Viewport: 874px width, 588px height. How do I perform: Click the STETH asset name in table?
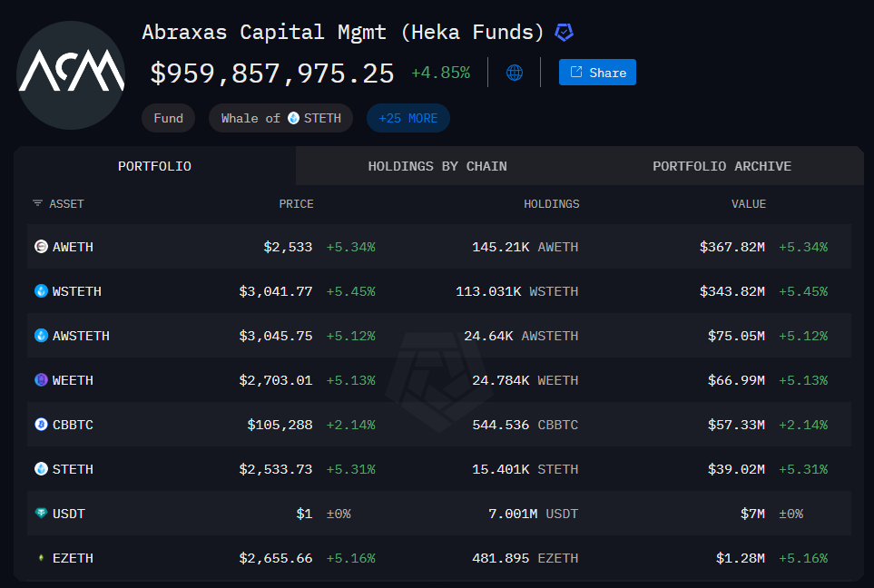(73, 469)
